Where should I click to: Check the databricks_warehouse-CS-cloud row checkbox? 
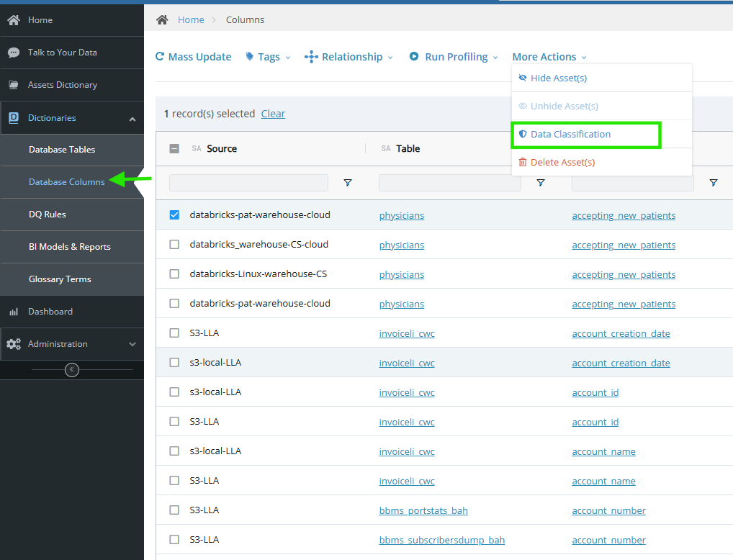click(x=174, y=245)
